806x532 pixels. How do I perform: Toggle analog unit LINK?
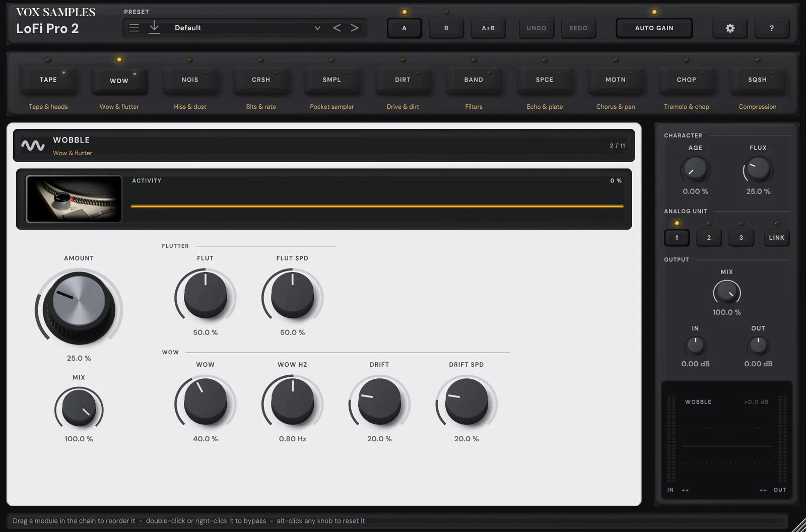pos(776,238)
